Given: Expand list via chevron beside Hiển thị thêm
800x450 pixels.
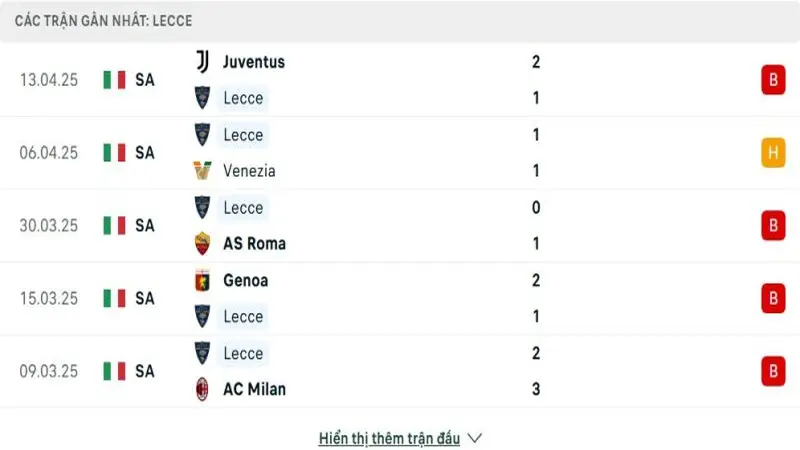Looking at the screenshot, I should click(x=475, y=438).
